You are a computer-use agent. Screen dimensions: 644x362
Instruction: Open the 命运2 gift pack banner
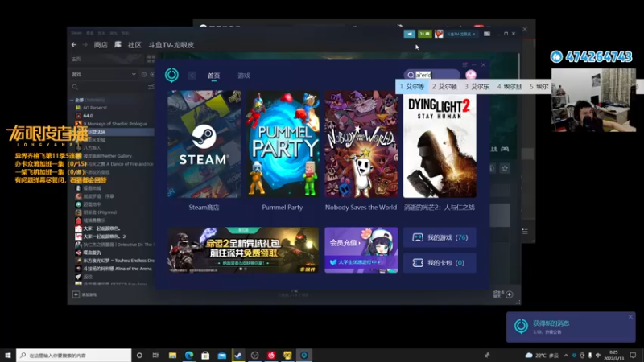(243, 250)
